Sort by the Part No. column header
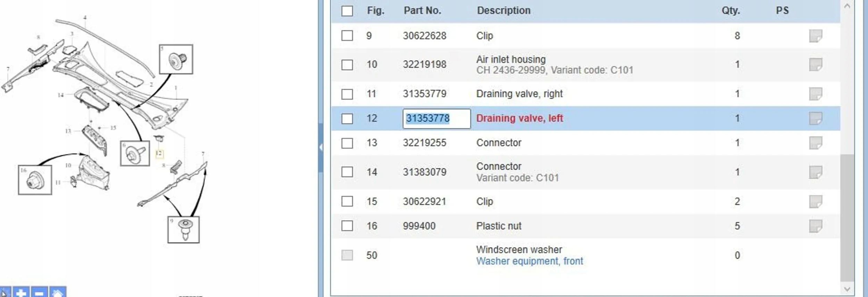The width and height of the screenshot is (868, 297). tap(422, 11)
